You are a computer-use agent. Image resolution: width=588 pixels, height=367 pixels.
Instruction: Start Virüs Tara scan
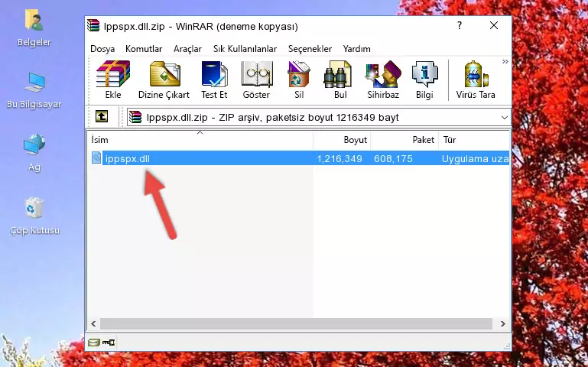[476, 80]
